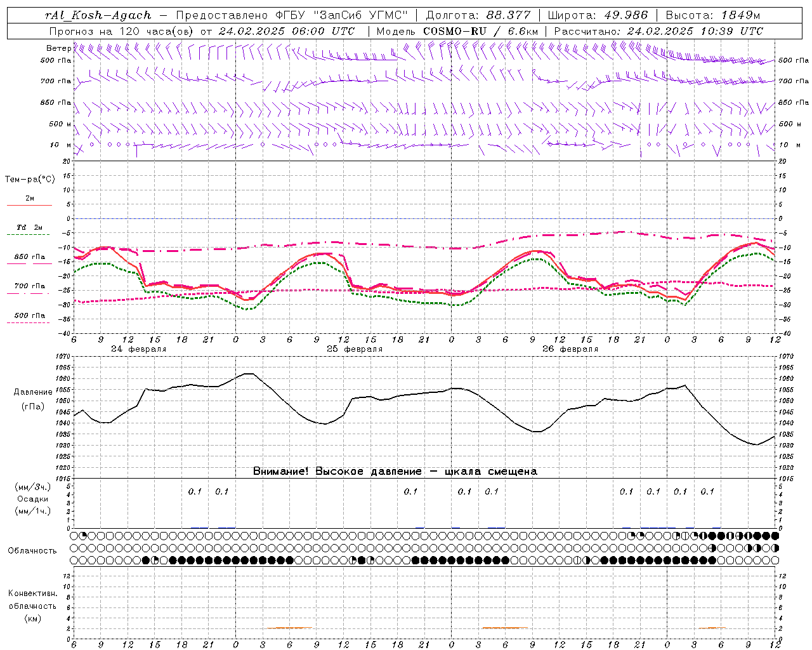Viewport: 812px width, 650px height.
Task: Click right-side "700 гПа" wind level label
Action: [794, 81]
